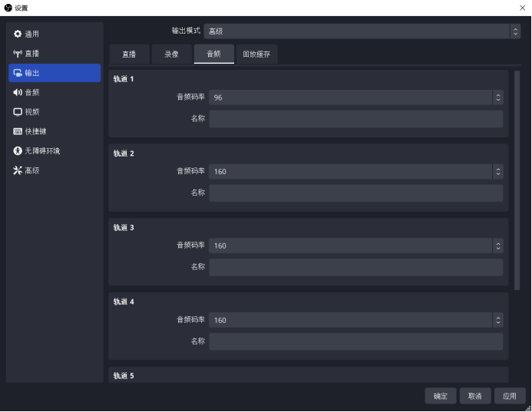Select the 音频 output tab
Screen dimensions: 532x412
click(214, 54)
